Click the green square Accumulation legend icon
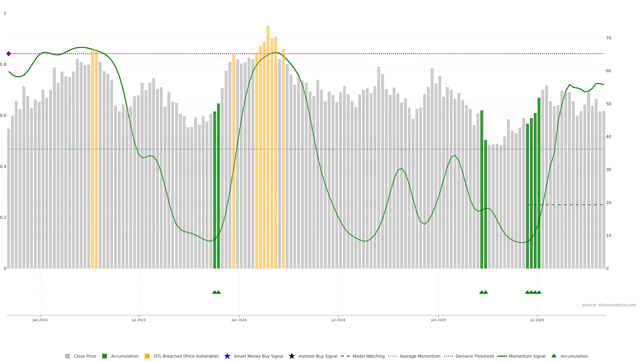 (x=104, y=356)
